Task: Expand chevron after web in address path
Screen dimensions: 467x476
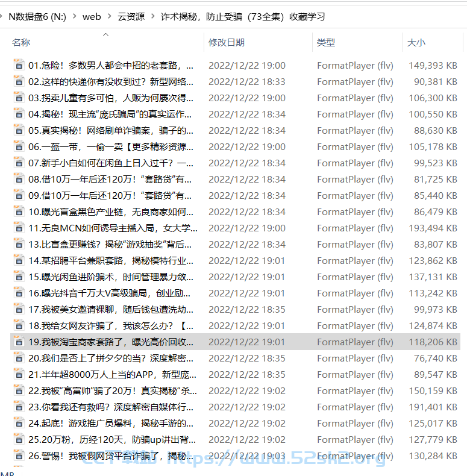Action: click(x=109, y=16)
